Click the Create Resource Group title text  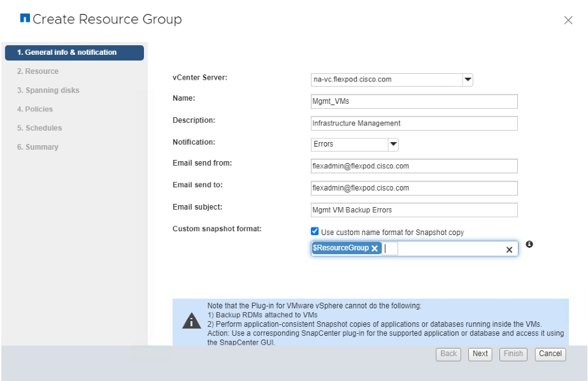click(107, 19)
